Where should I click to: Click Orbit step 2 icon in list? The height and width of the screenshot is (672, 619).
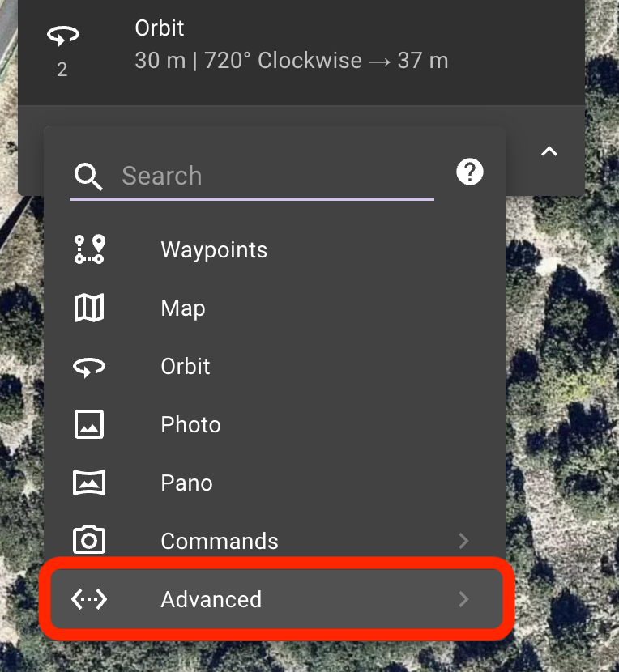tap(63, 36)
